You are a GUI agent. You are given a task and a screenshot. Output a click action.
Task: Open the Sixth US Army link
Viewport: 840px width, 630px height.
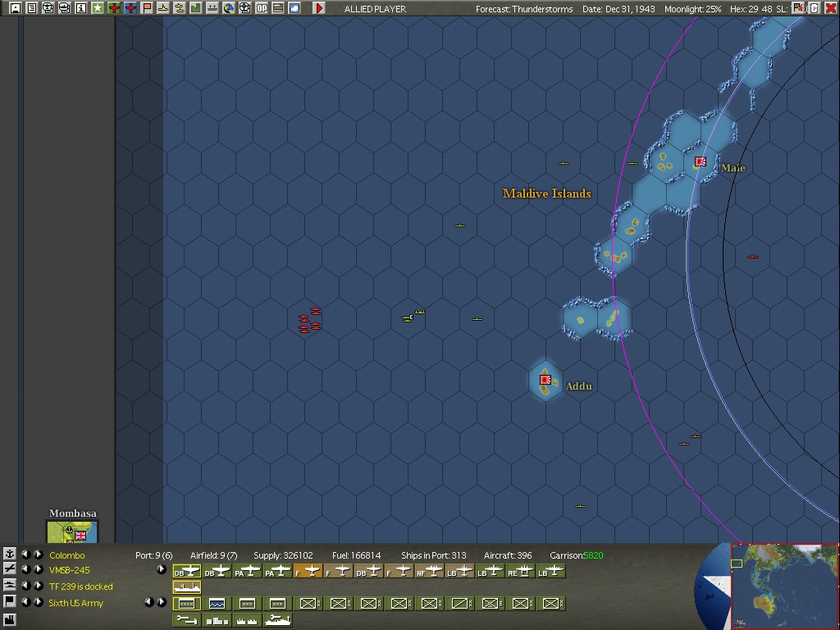tap(75, 603)
